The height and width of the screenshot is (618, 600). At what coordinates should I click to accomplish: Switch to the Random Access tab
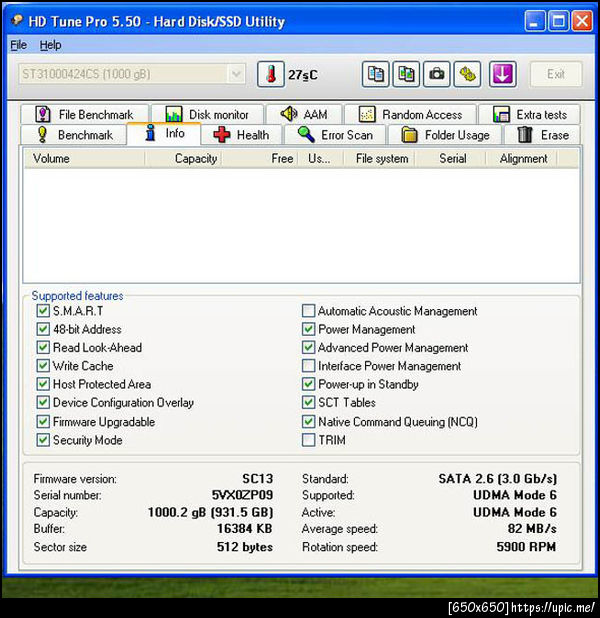pos(410,114)
